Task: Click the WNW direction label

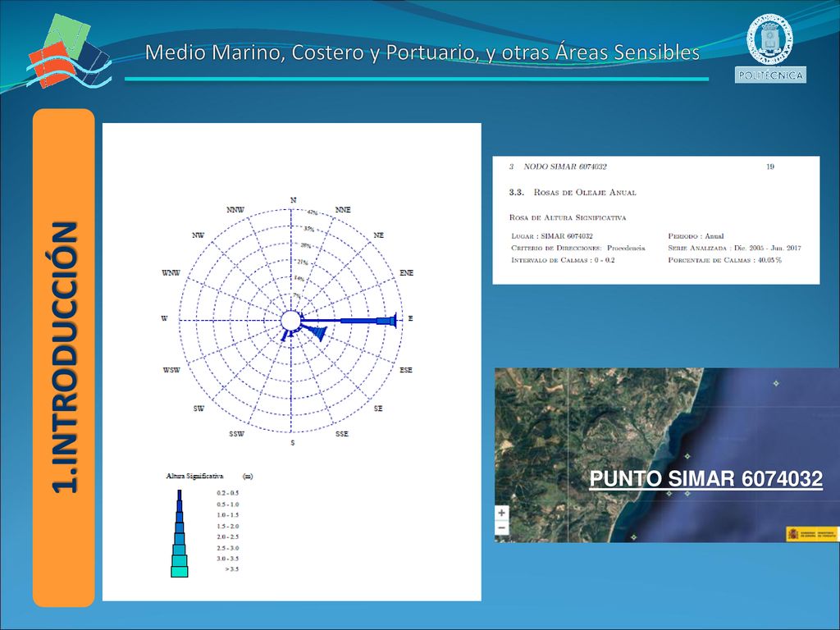Action: (x=171, y=272)
